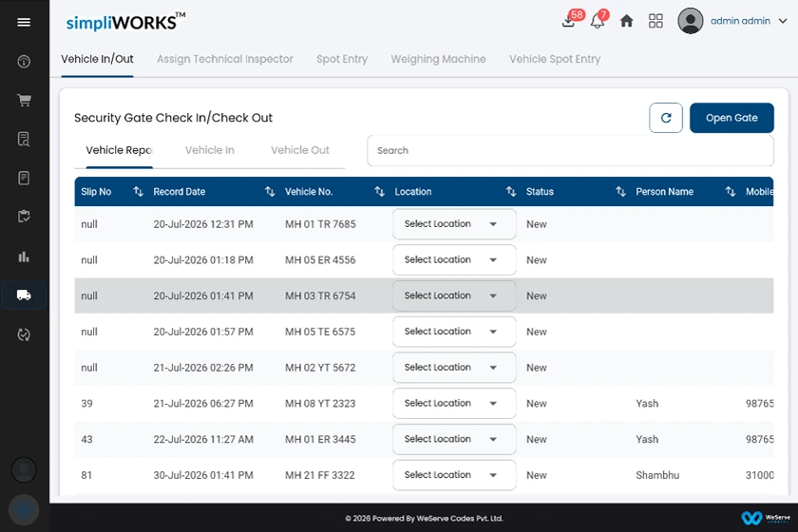798x532 pixels.
Task: Open Select Location for MH 02 YT 5672
Action: [x=454, y=368]
